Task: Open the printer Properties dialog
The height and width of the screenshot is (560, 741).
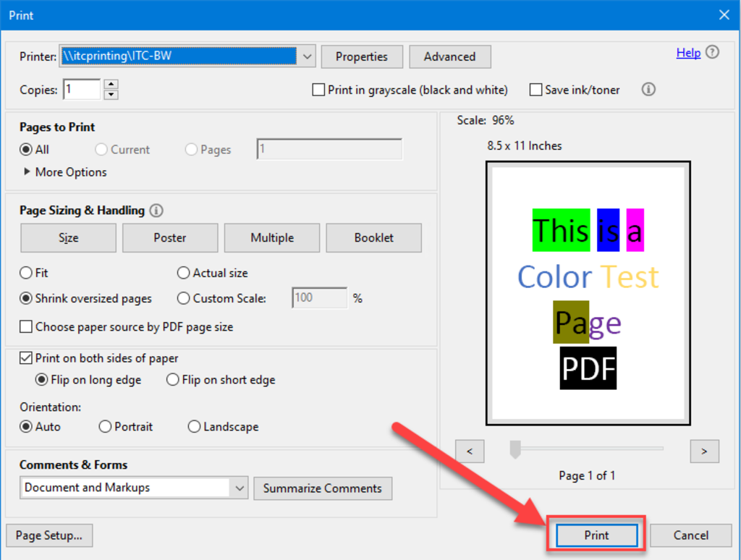Action: click(362, 56)
